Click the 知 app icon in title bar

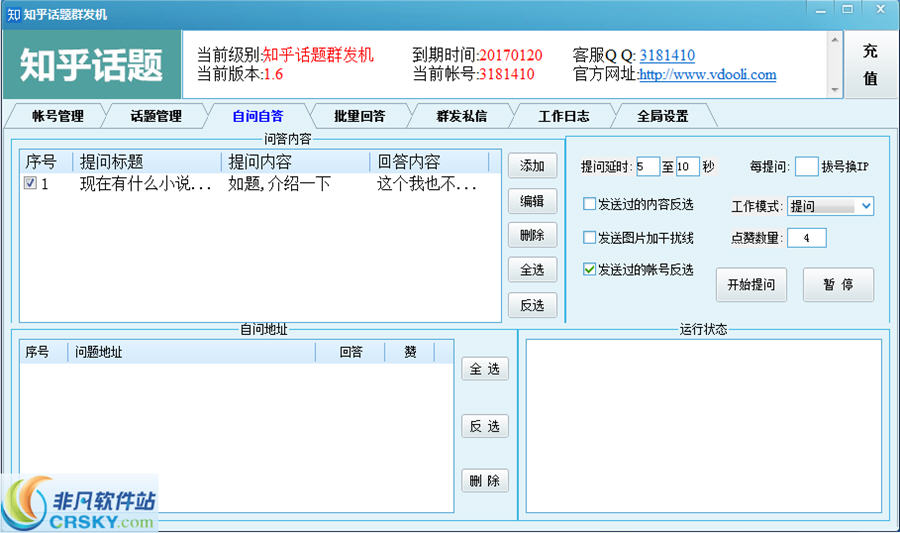coord(13,14)
